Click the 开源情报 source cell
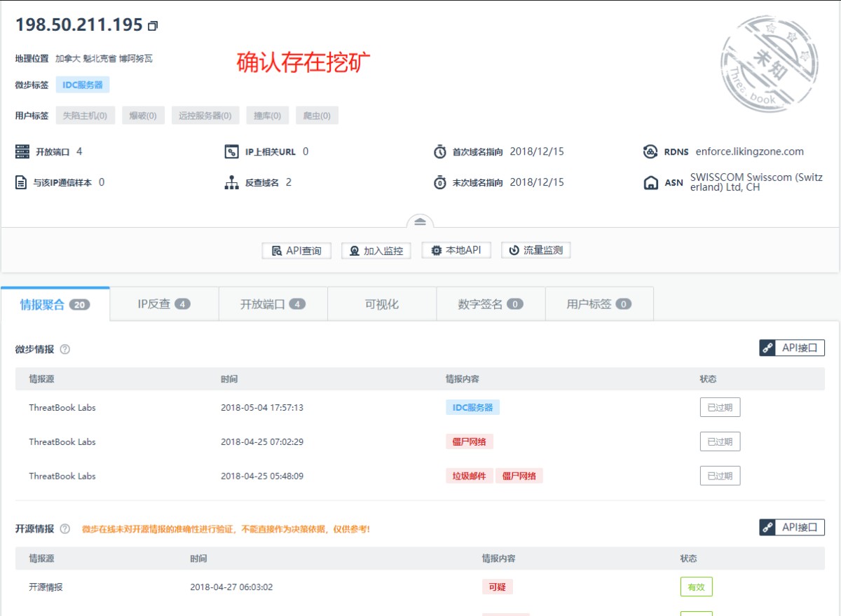 (46, 587)
